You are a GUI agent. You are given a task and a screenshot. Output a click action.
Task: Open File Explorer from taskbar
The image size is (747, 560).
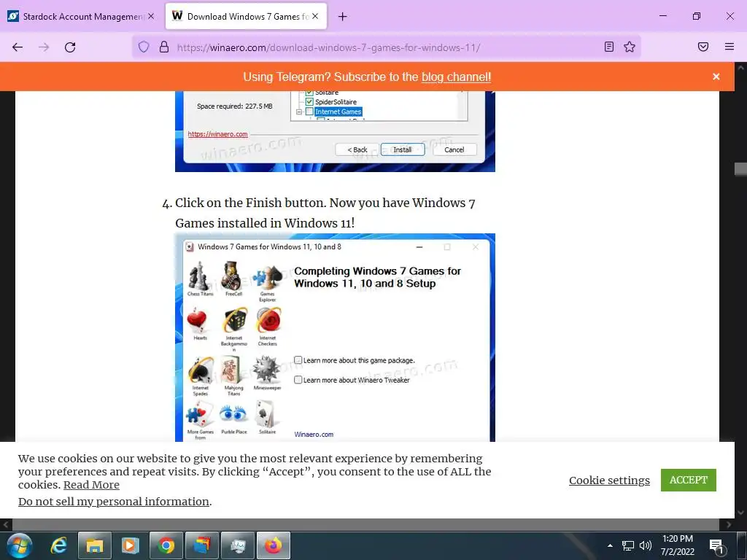94,545
